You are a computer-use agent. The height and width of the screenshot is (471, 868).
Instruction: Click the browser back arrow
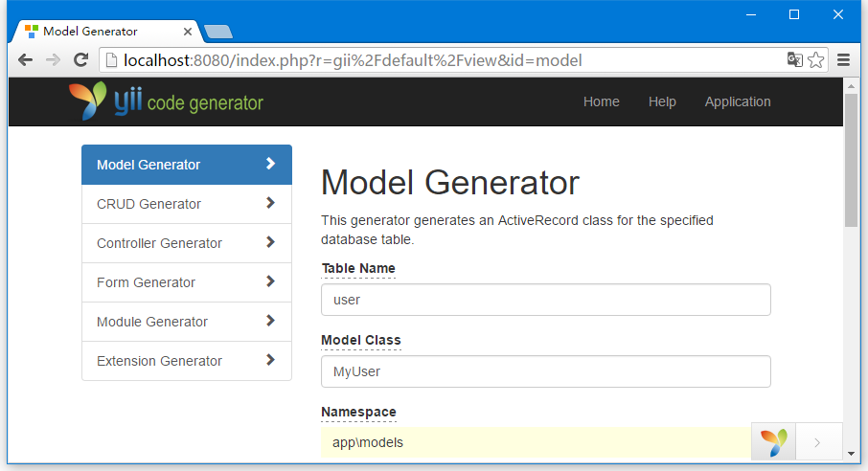click(x=26, y=59)
